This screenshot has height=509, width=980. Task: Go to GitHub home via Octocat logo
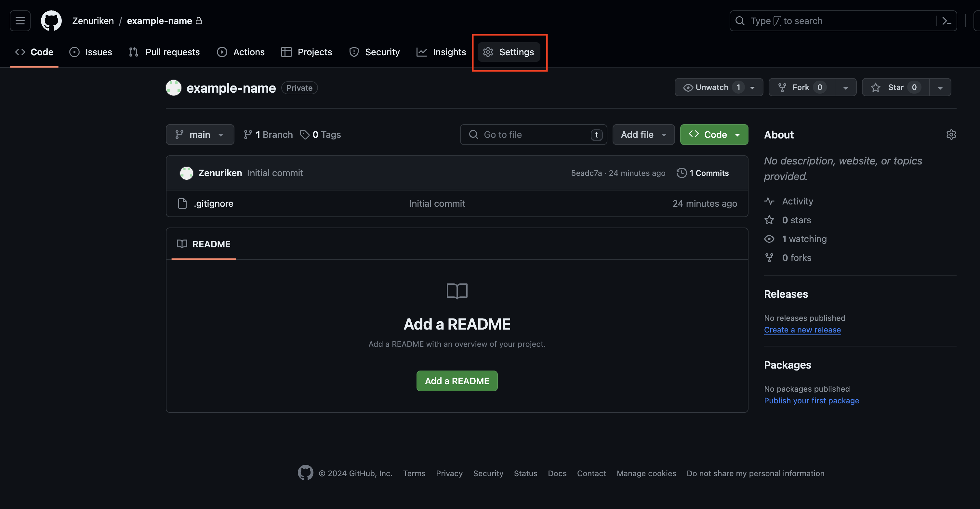pos(51,20)
